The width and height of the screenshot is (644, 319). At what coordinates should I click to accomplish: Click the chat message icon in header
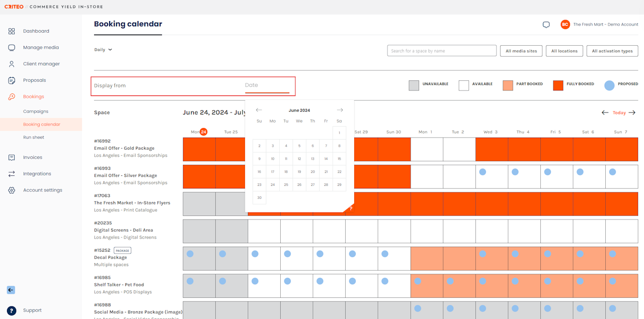click(x=546, y=25)
